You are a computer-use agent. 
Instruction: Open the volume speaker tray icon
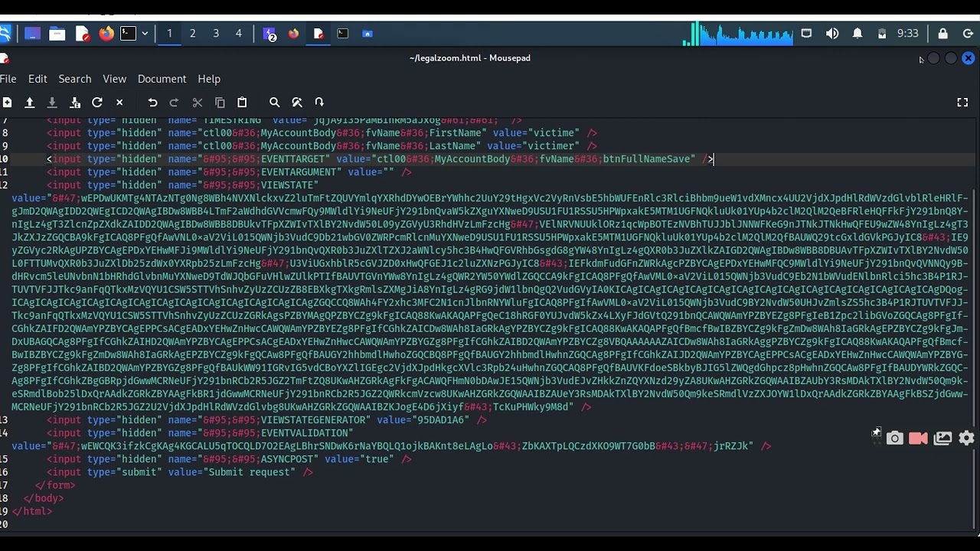point(832,34)
